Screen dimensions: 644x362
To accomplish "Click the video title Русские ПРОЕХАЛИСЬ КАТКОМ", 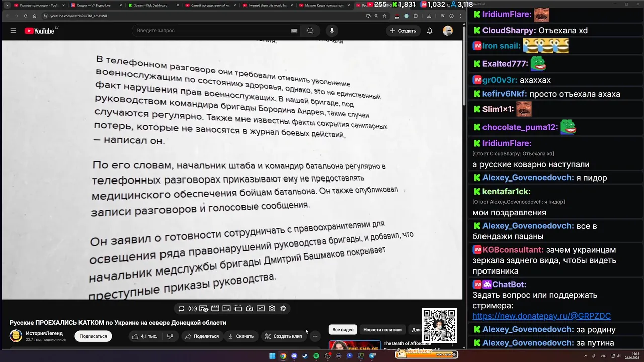I will pyautogui.click(x=118, y=323).
